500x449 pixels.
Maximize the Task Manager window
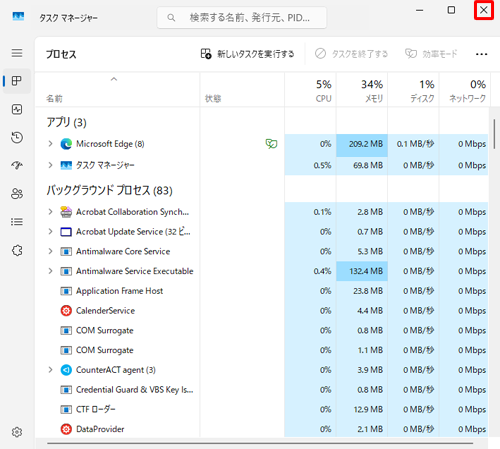(x=451, y=10)
